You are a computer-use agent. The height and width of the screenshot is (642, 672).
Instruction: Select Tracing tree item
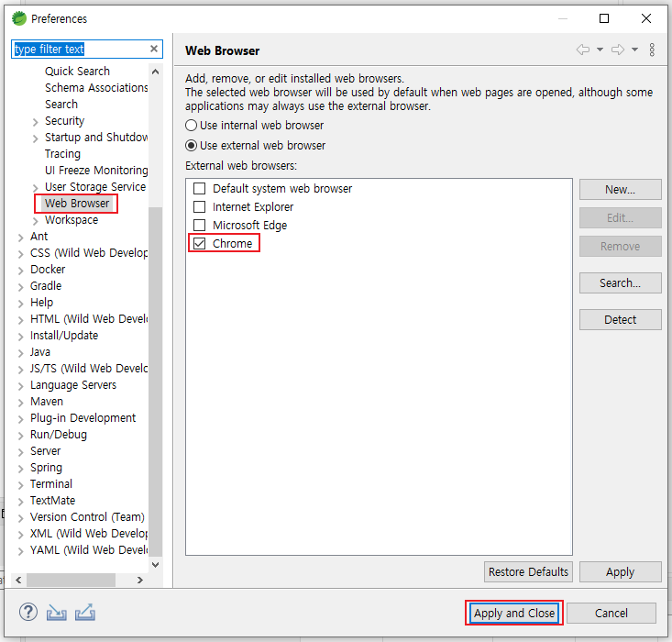point(62,154)
